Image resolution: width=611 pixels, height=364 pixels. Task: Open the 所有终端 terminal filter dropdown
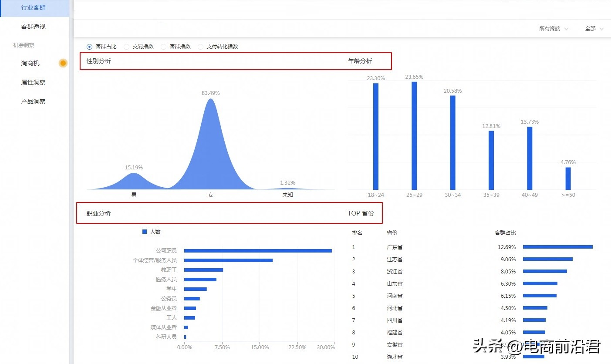550,28
